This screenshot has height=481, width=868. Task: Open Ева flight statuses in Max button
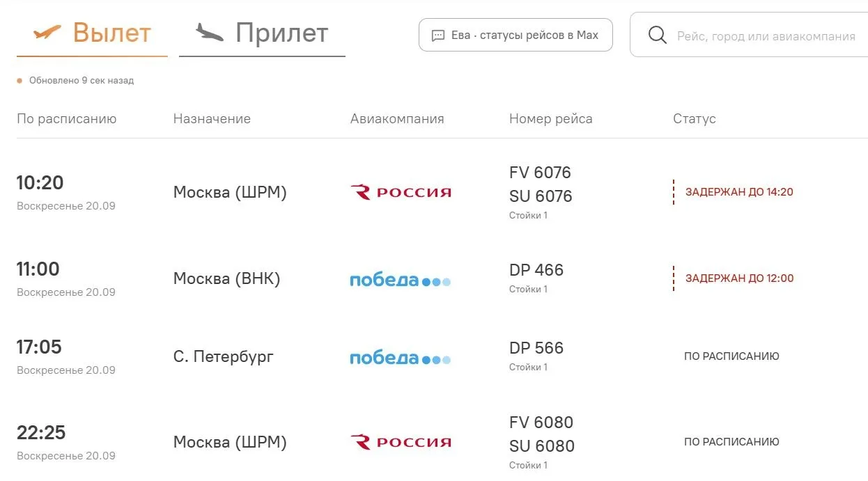pyautogui.click(x=516, y=35)
